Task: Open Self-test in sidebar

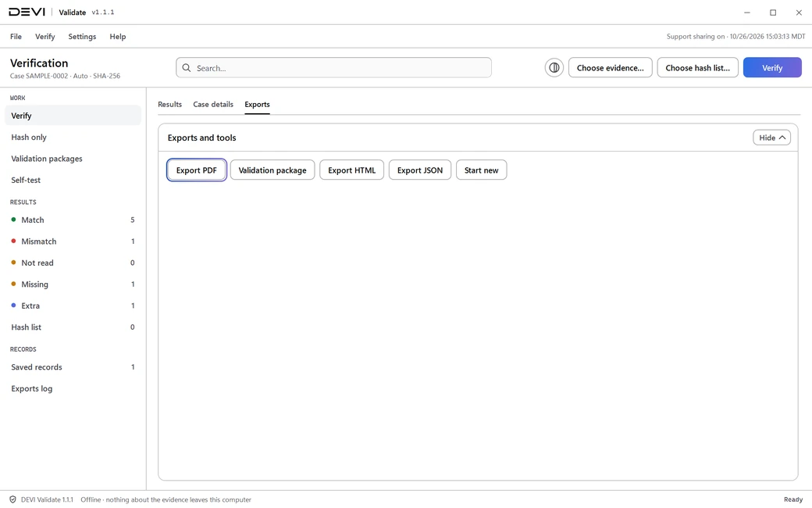Action: click(73, 180)
